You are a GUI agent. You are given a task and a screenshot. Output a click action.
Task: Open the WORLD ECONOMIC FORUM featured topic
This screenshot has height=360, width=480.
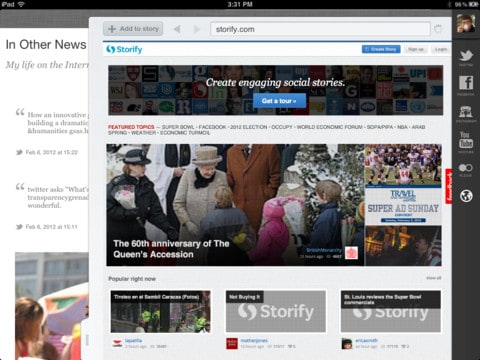[x=329, y=127]
